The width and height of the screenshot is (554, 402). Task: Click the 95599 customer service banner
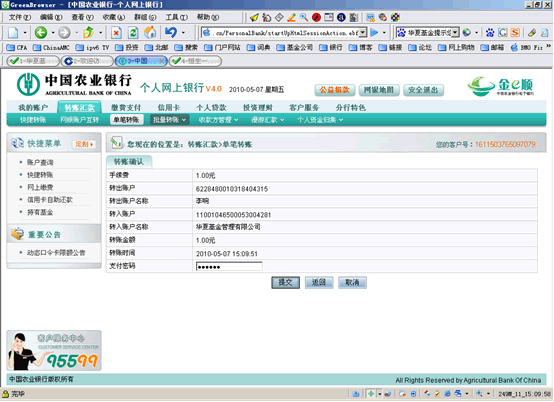coord(54,350)
